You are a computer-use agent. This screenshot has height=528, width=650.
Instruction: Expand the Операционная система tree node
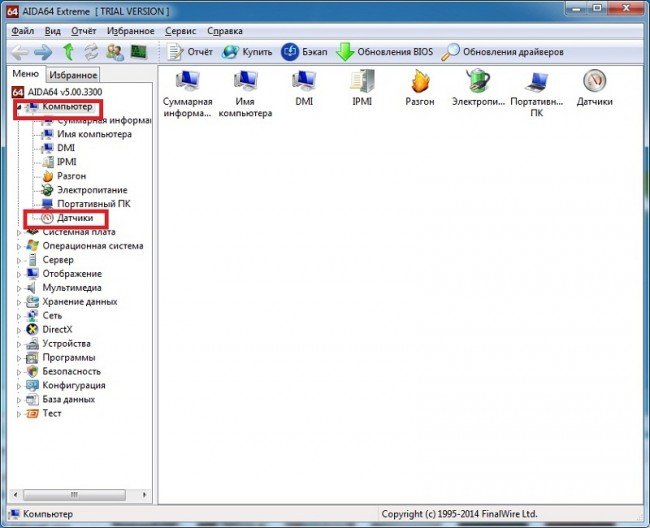(19, 246)
